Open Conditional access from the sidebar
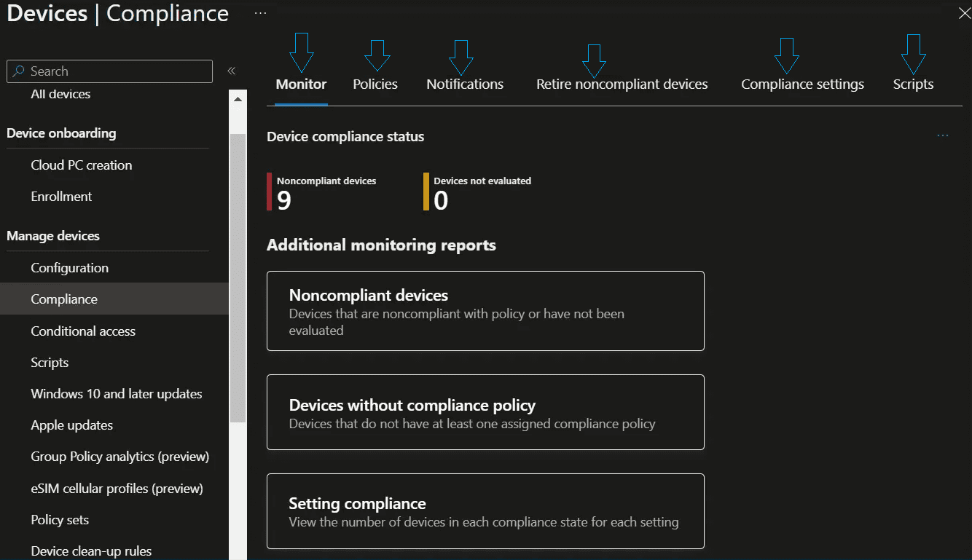This screenshot has height=560, width=972. click(x=82, y=331)
